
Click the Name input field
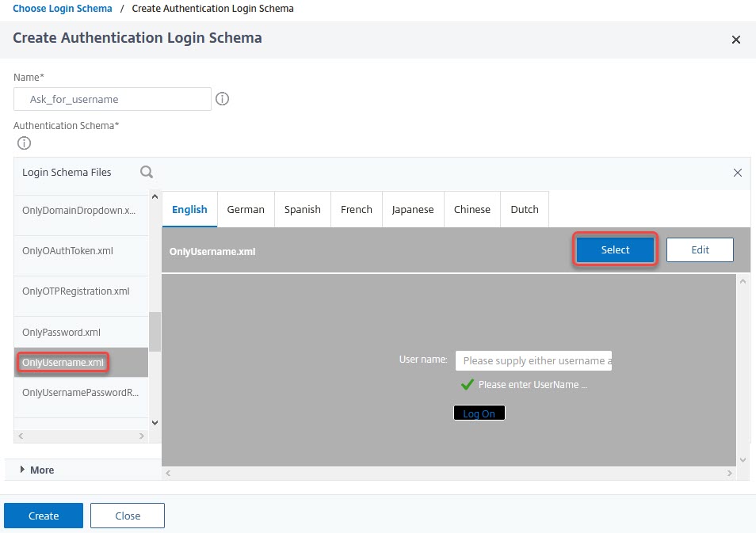113,99
